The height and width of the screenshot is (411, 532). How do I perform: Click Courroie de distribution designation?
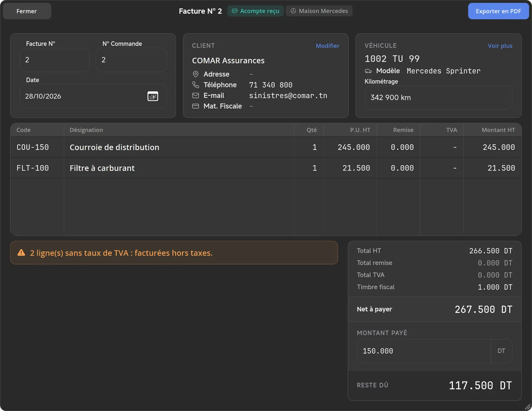114,147
